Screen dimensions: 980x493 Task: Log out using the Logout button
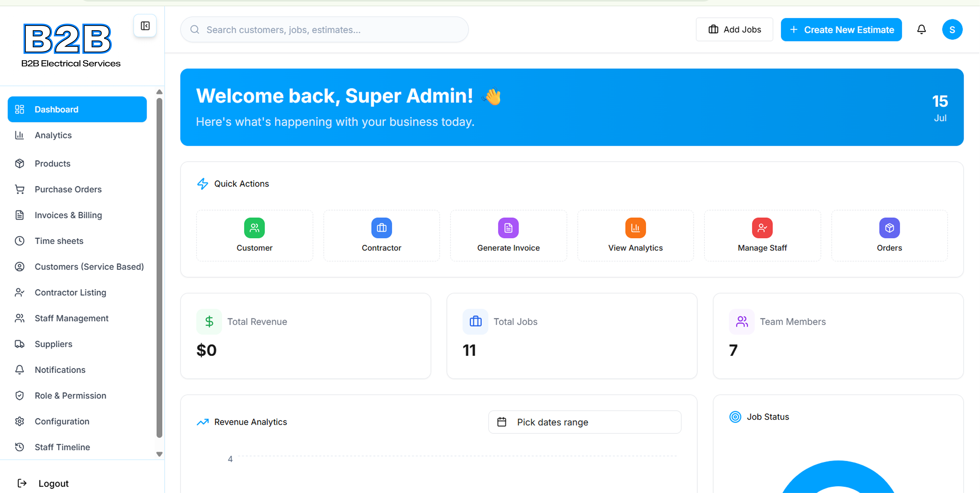(43, 484)
